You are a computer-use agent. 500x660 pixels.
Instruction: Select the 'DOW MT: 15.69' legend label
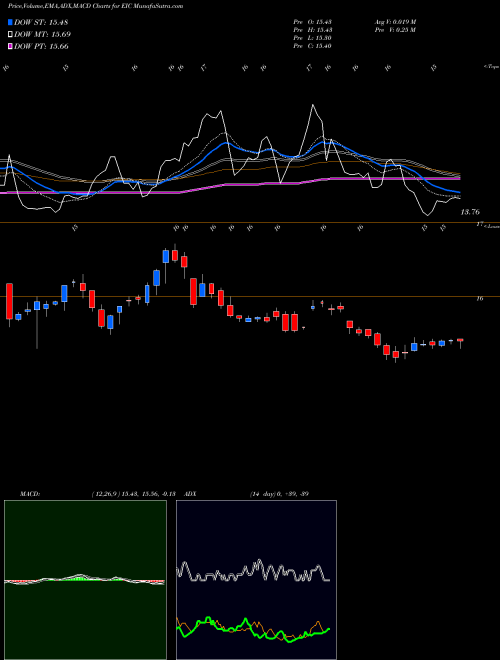click(42, 35)
